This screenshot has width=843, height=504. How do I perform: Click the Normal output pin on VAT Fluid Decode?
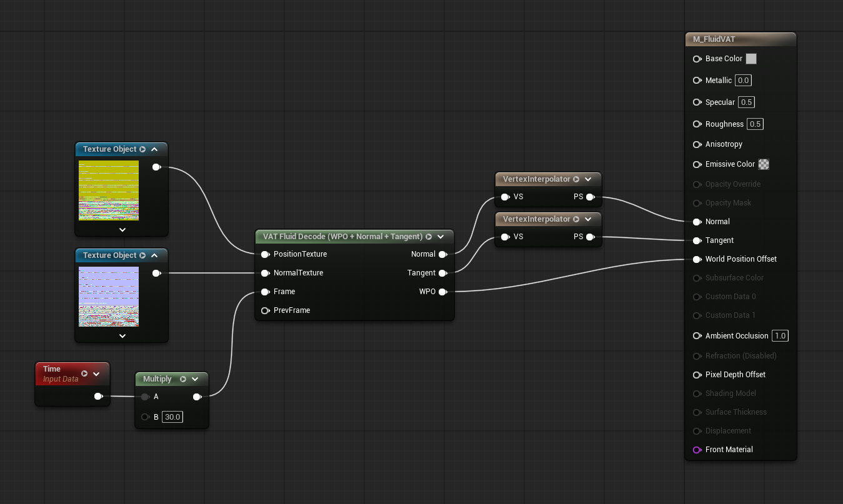coord(442,254)
